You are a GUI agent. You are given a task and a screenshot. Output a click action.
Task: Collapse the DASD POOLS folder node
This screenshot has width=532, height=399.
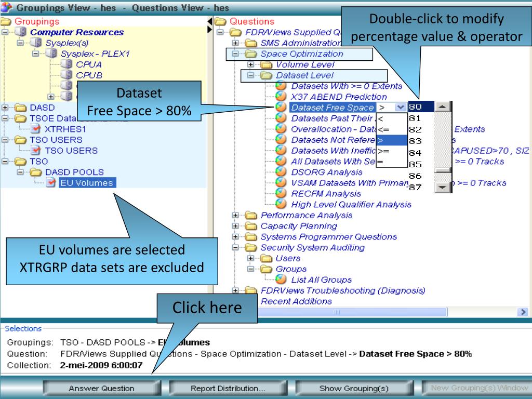coord(20,172)
